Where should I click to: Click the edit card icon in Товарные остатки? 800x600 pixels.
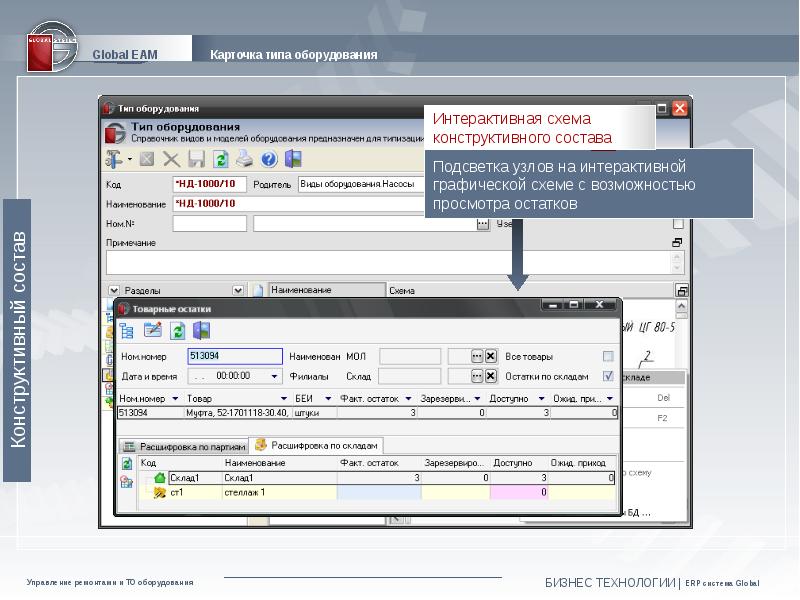pos(152,331)
